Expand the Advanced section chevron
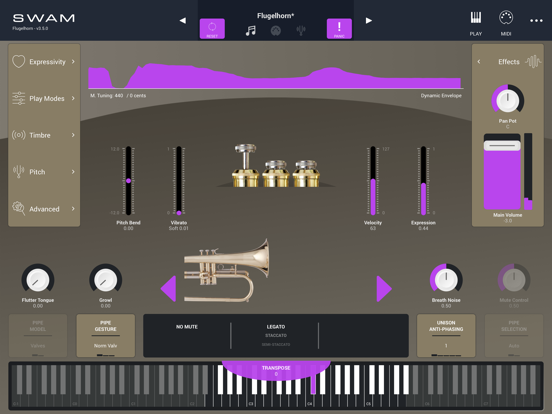552x414 pixels. [x=73, y=208]
